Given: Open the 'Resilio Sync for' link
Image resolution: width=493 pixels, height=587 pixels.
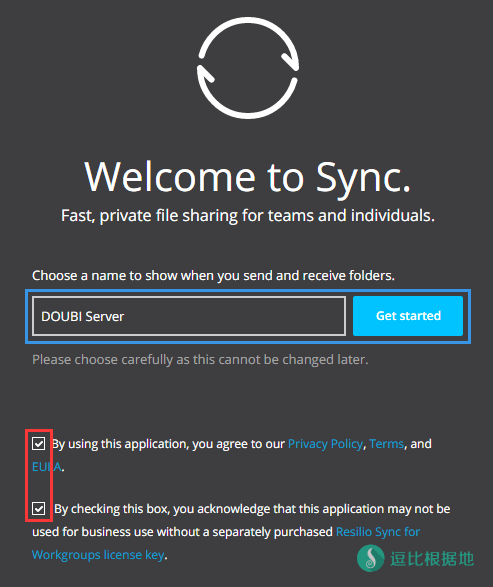Looking at the screenshot, I should pyautogui.click(x=378, y=532).
